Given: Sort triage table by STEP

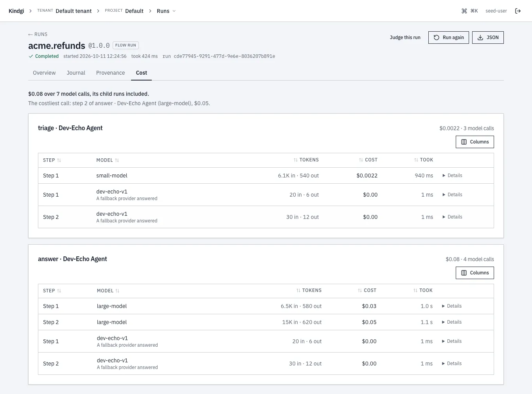Looking at the screenshot, I should (52, 160).
